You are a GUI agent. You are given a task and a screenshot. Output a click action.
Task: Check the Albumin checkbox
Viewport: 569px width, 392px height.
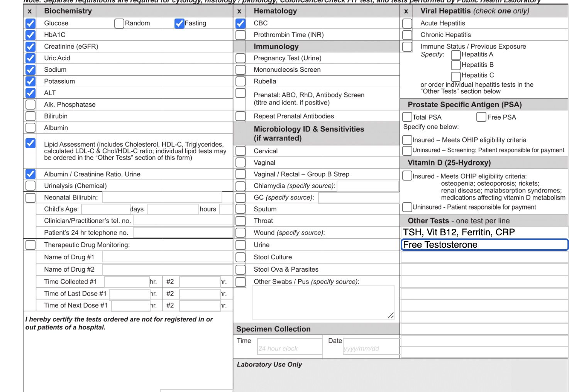pyautogui.click(x=30, y=128)
